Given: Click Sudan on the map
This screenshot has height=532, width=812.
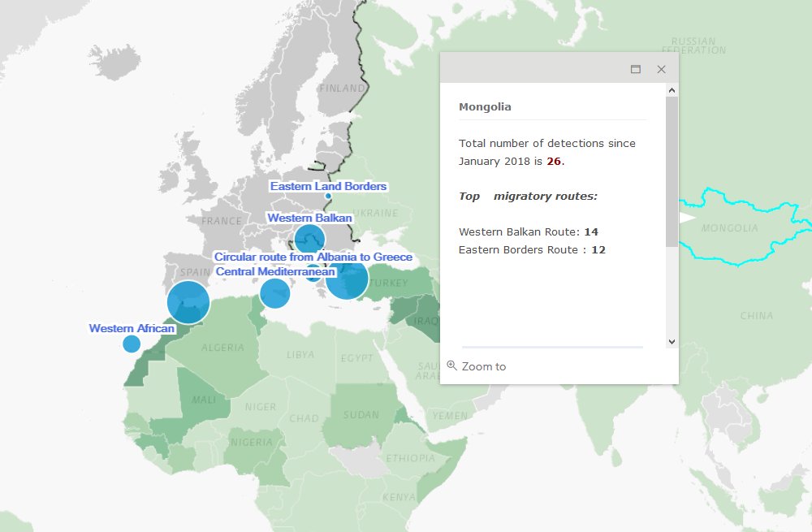Looking at the screenshot, I should tap(361, 415).
